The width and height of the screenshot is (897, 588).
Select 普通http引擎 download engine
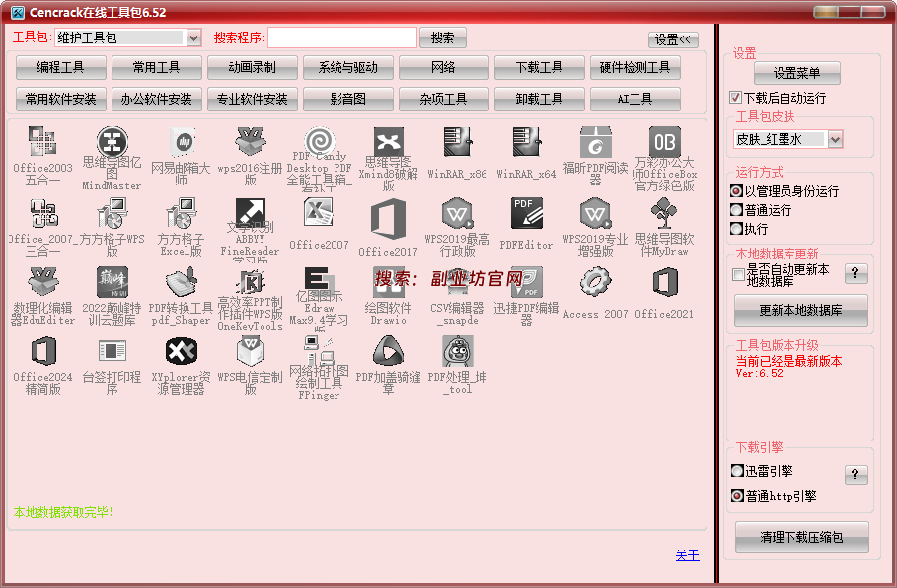737,496
